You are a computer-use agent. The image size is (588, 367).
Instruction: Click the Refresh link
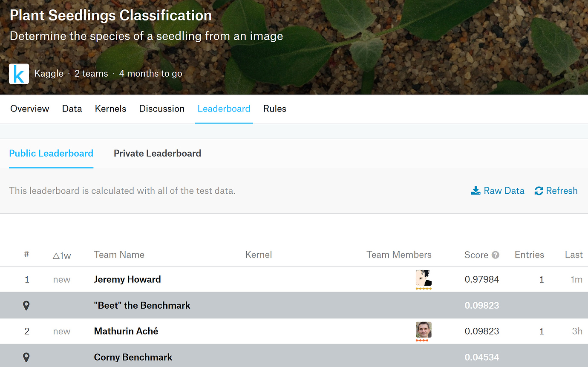click(562, 190)
